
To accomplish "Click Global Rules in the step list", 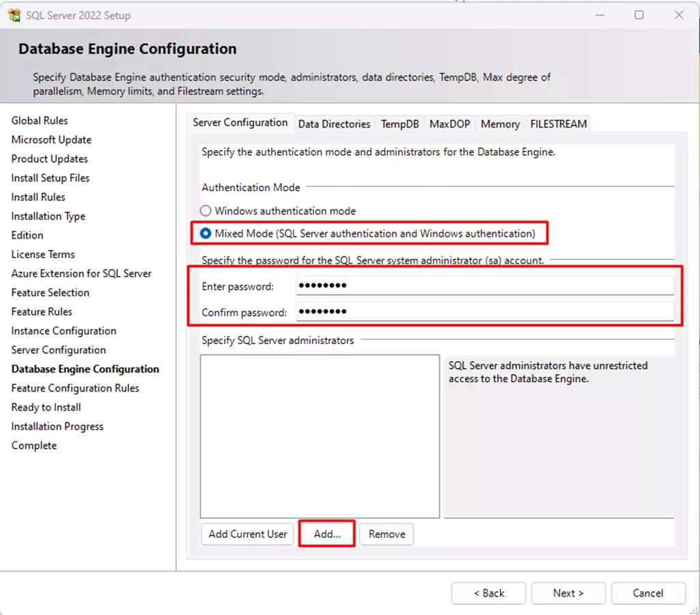I will (40, 121).
